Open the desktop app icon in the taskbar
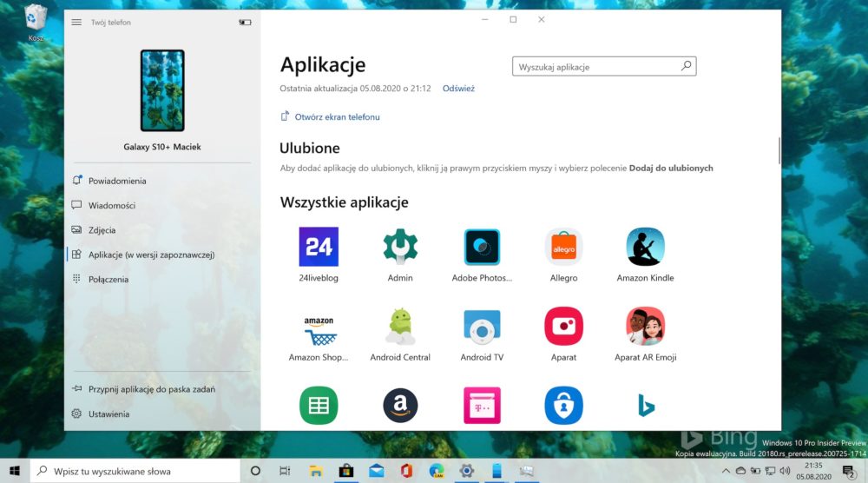The height and width of the screenshot is (483, 868). pos(527,471)
